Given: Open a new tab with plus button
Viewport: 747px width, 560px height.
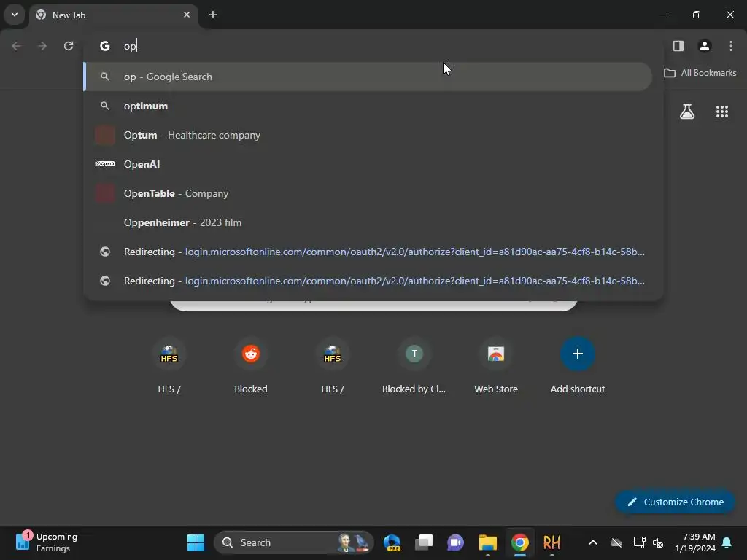Looking at the screenshot, I should [213, 15].
